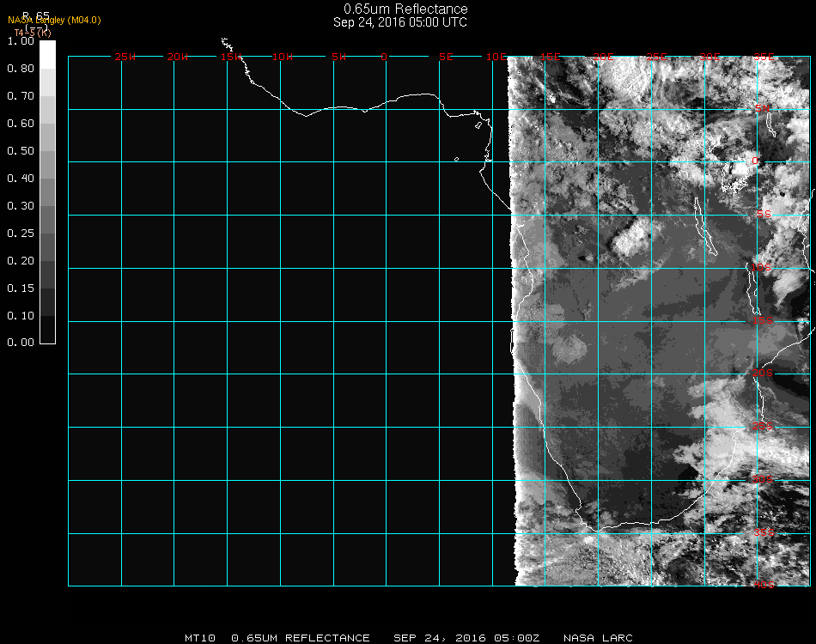Click the 35S latitude label
The image size is (816, 644).
[763, 532]
